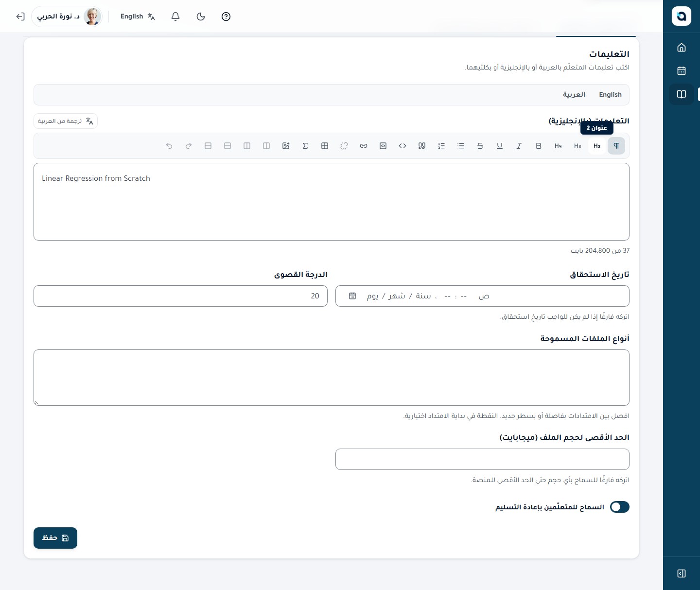The image size is (700, 590).
Task: Switch to the العربية instructions tab
Action: (x=574, y=95)
